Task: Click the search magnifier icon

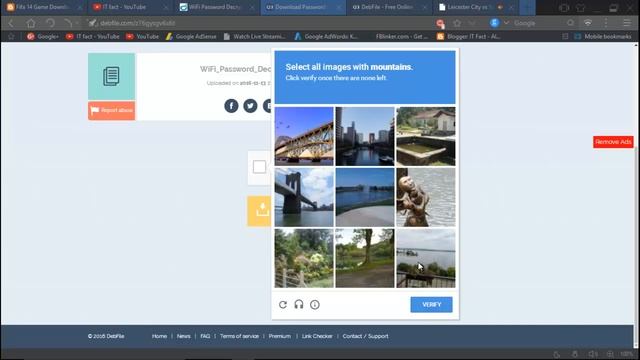Action: click(x=570, y=23)
